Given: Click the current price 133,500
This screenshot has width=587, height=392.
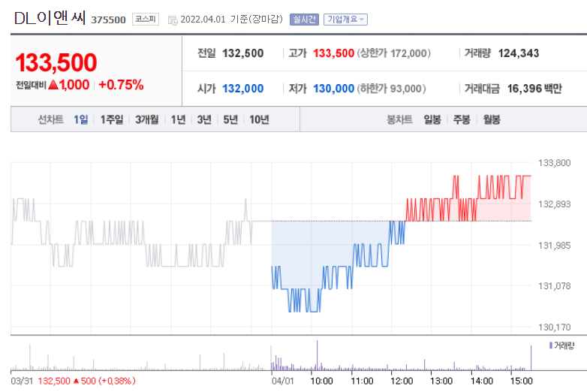Looking at the screenshot, I should click(56, 62).
